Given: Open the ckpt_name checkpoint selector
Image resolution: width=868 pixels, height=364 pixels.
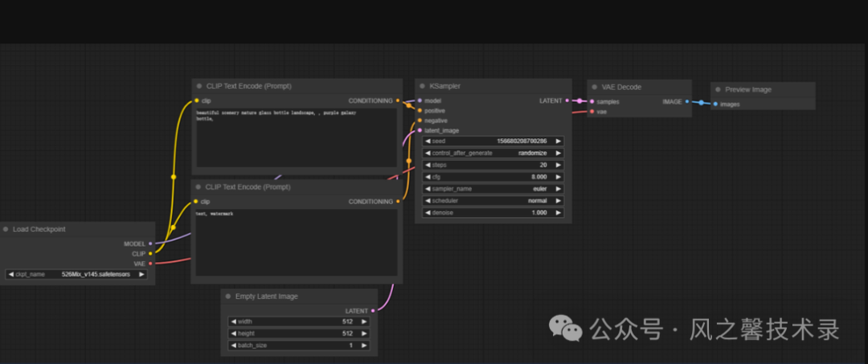Looking at the screenshot, I should 76,274.
